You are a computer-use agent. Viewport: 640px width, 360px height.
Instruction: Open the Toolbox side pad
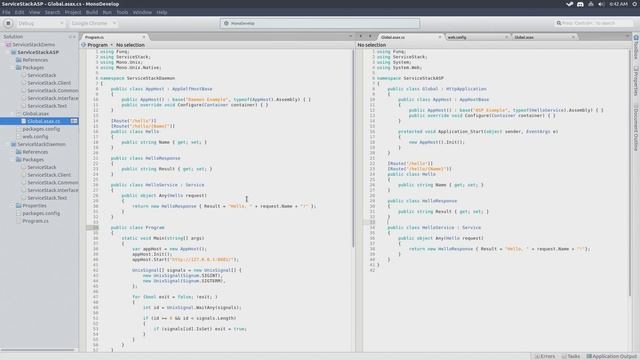click(x=636, y=48)
